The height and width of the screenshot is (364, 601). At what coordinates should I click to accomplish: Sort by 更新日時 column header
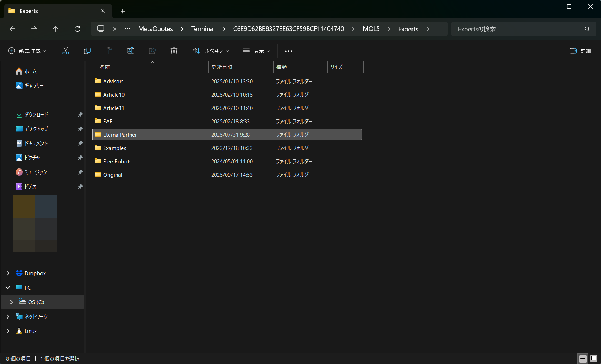(222, 67)
